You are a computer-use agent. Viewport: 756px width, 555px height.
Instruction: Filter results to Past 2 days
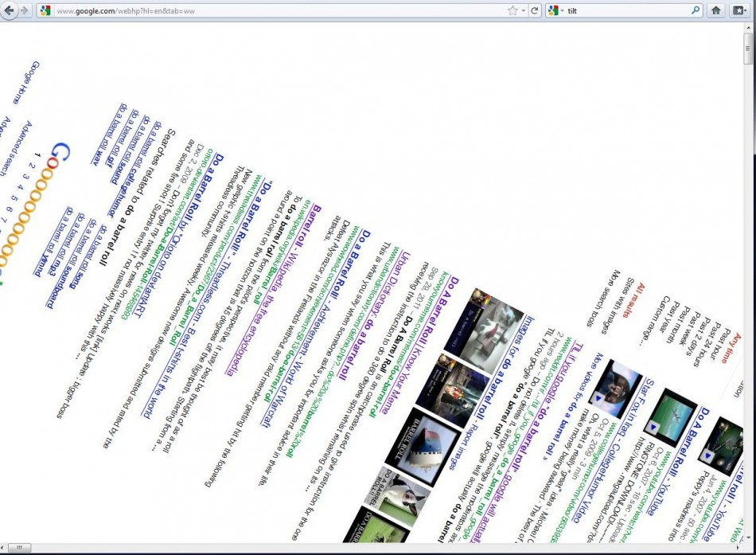point(696,338)
